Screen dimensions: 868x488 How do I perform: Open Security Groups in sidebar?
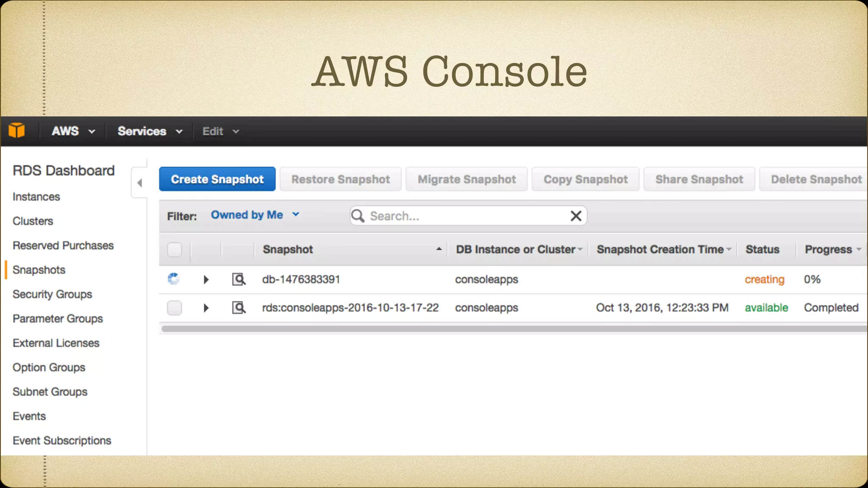52,294
